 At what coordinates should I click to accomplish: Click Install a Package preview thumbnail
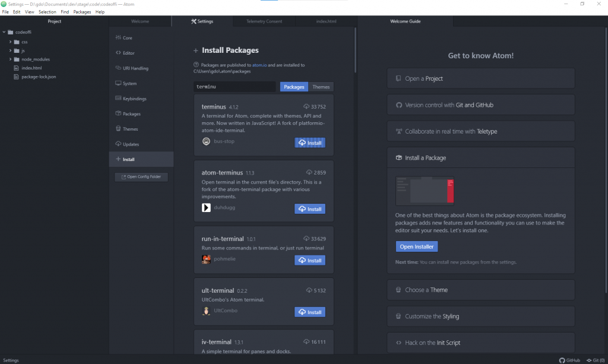(x=425, y=191)
